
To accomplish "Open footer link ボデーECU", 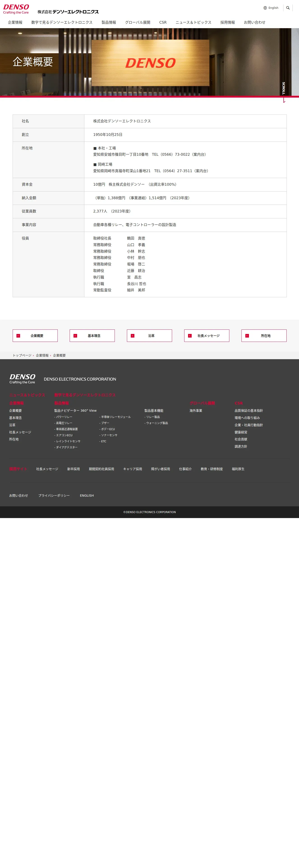I will coord(107,429).
